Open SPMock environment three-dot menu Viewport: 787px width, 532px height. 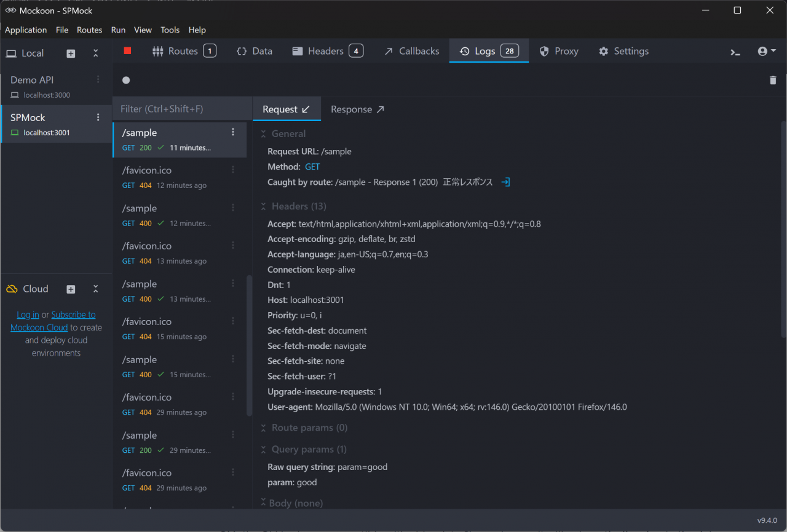click(98, 117)
